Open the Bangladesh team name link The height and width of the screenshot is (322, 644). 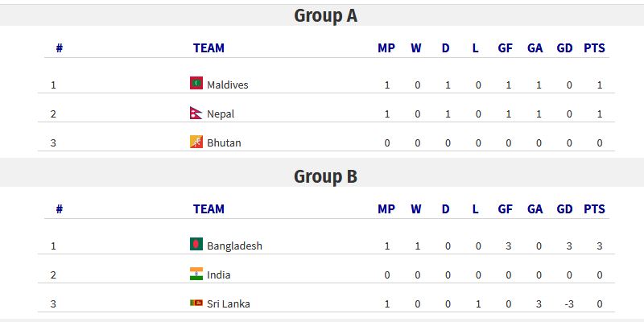coord(234,246)
